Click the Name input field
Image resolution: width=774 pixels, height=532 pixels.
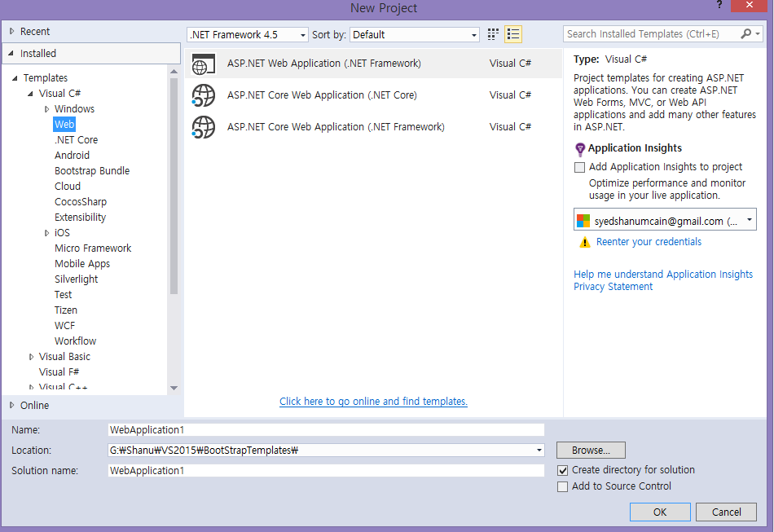point(326,430)
